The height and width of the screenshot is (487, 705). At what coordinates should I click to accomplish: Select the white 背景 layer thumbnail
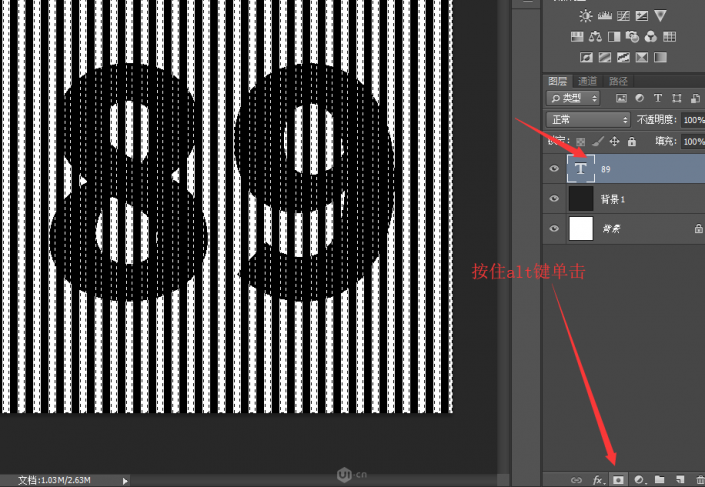(x=581, y=229)
